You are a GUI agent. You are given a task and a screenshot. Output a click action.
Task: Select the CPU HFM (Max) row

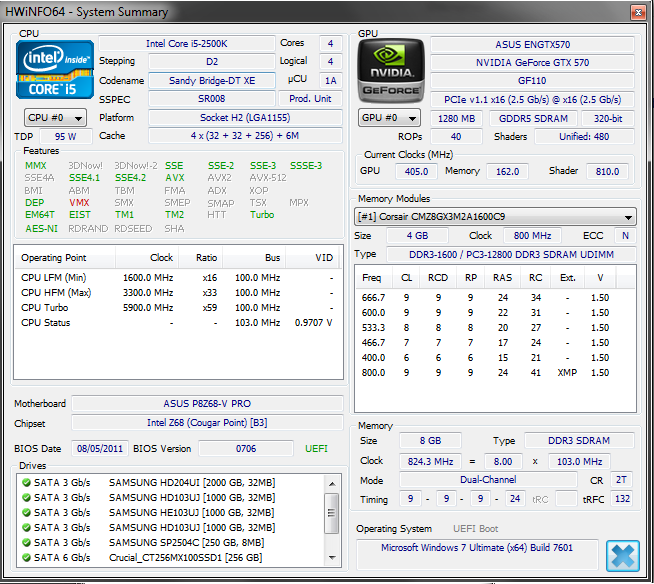point(177,293)
